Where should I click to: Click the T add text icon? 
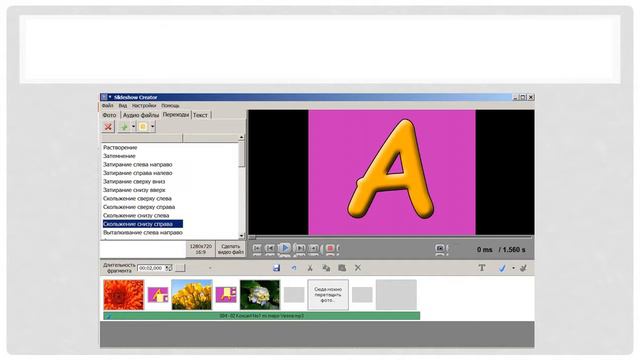(x=482, y=268)
